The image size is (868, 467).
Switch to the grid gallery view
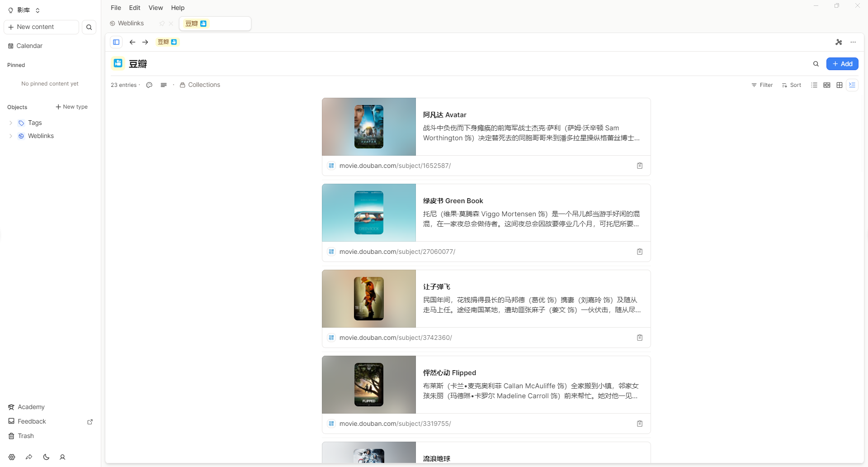click(x=839, y=85)
